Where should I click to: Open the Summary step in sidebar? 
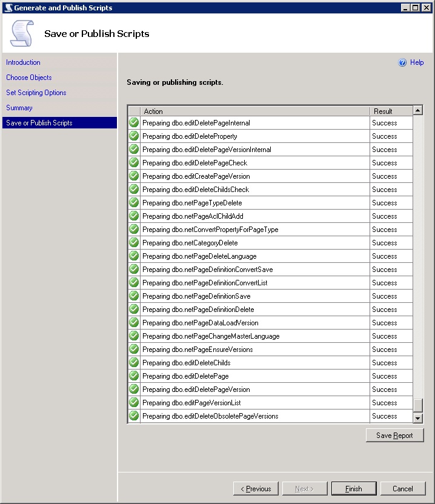pos(19,108)
